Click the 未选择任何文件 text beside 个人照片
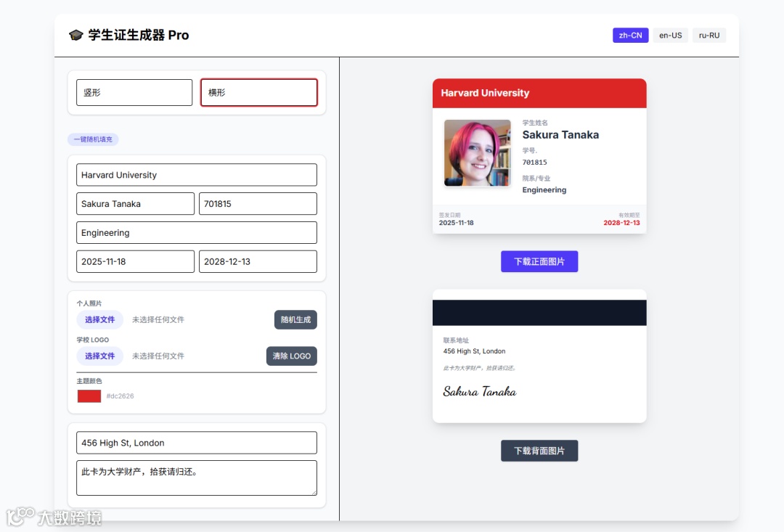784x532 pixels. click(x=158, y=320)
